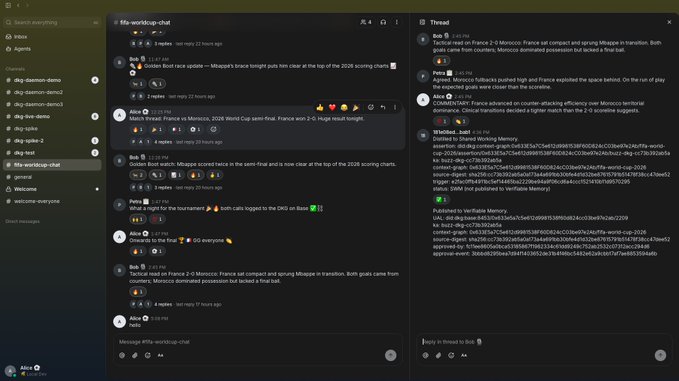Open emoji picker in thread reply composer
Viewport: 679px width, 381px height.
click(x=451, y=355)
